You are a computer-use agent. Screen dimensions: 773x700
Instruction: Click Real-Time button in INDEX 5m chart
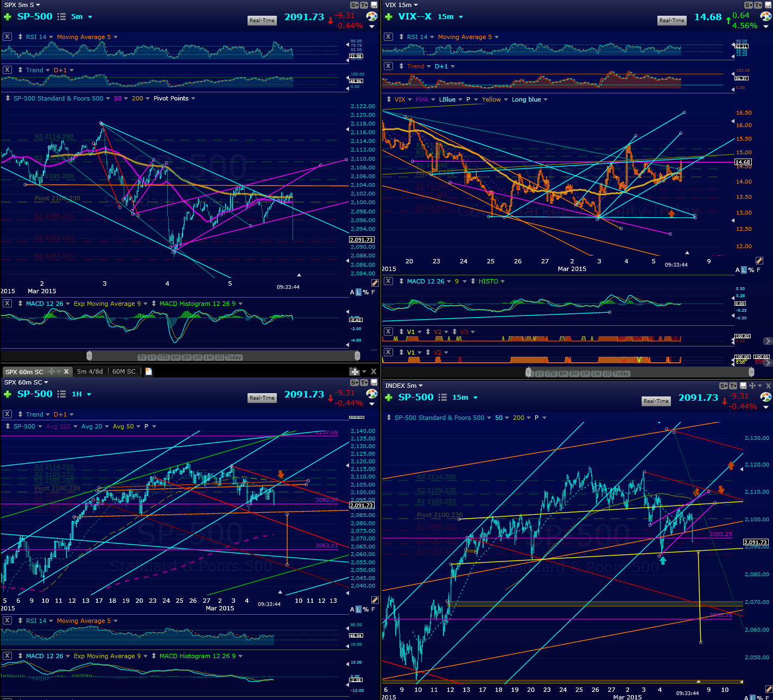[x=656, y=401]
